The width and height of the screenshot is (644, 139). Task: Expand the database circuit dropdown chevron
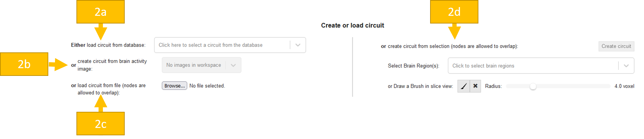[x=298, y=45]
